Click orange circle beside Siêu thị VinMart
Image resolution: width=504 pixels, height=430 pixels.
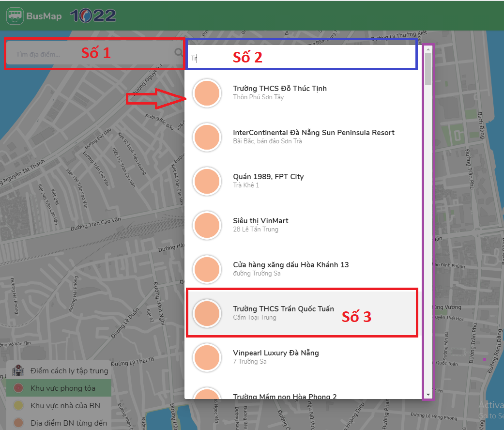click(x=207, y=225)
